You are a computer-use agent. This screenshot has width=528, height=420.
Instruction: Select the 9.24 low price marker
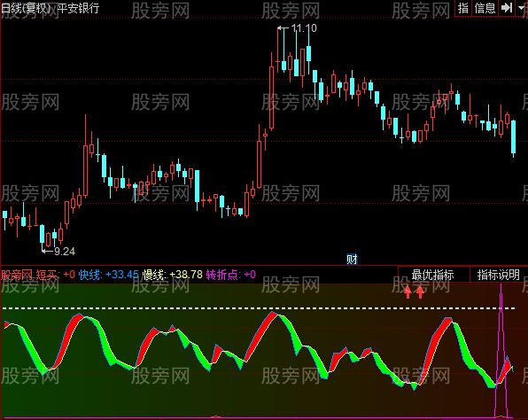point(65,252)
